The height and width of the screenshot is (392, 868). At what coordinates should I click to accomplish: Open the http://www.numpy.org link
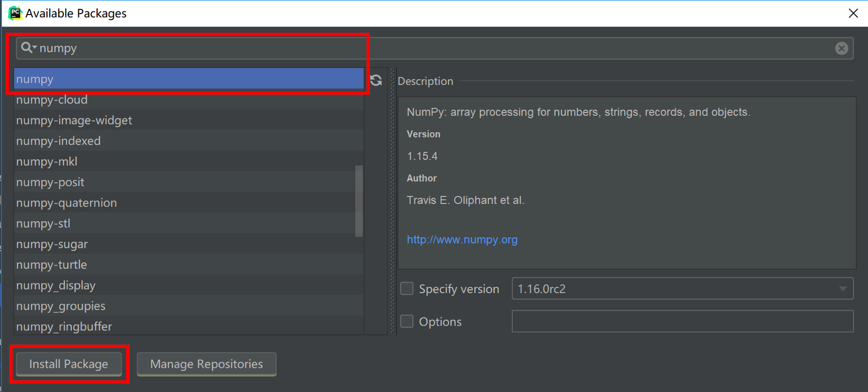pyautogui.click(x=462, y=239)
